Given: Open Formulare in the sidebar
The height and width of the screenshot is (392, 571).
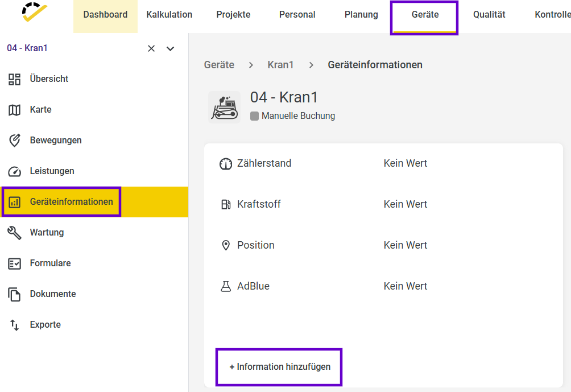Looking at the screenshot, I should [x=94, y=263].
